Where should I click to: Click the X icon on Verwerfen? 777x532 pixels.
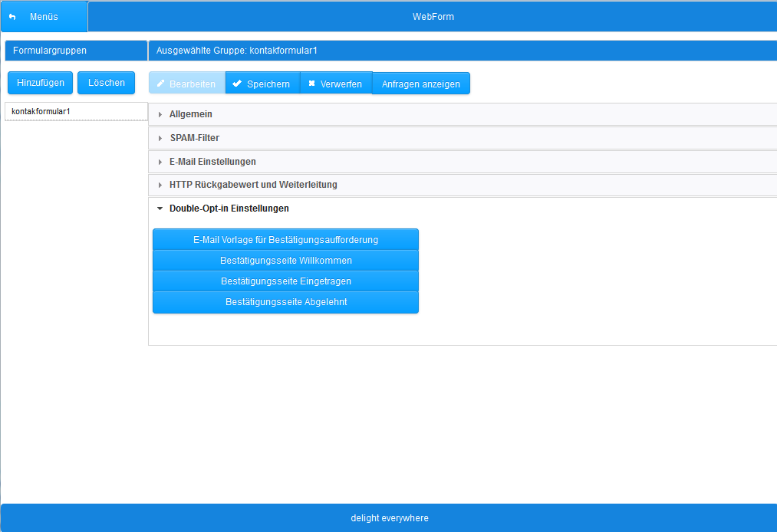(x=311, y=84)
